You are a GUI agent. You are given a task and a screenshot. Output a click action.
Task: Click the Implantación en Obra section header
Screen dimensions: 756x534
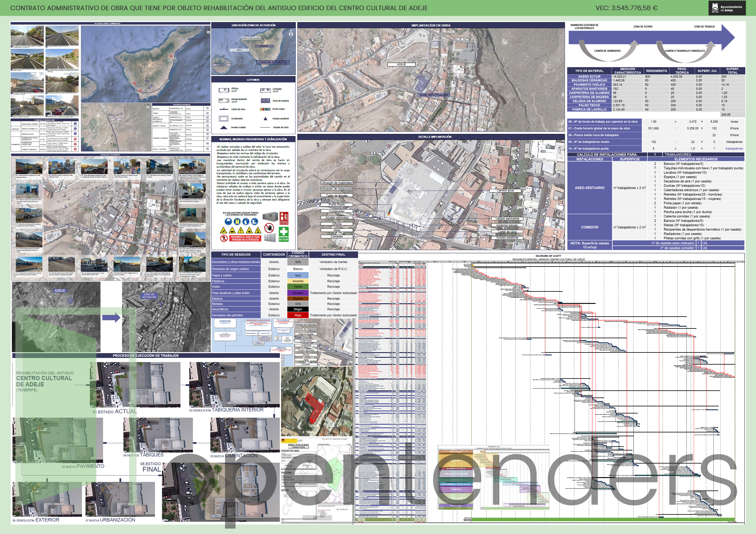pos(431,25)
